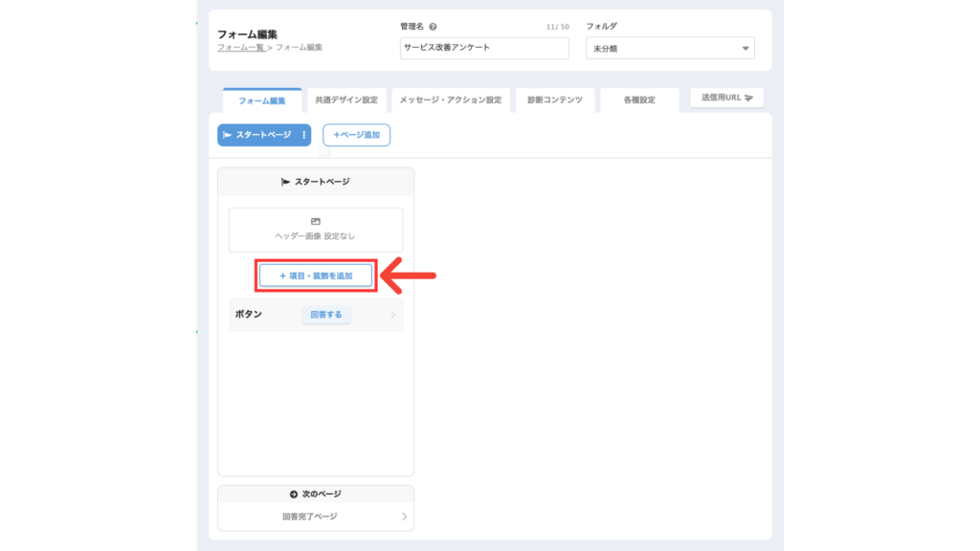Click the arrow icon beside 次のページ

(x=294, y=495)
